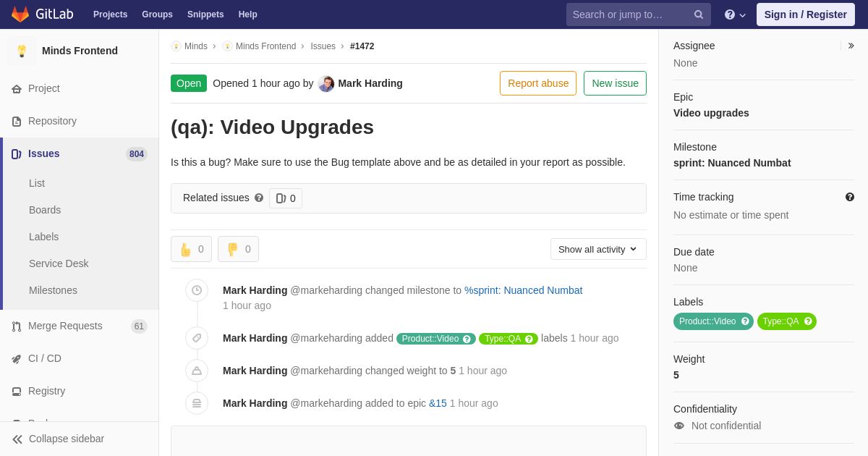Click the Related issues help icon
This screenshot has width=868, height=456.
point(259,198)
